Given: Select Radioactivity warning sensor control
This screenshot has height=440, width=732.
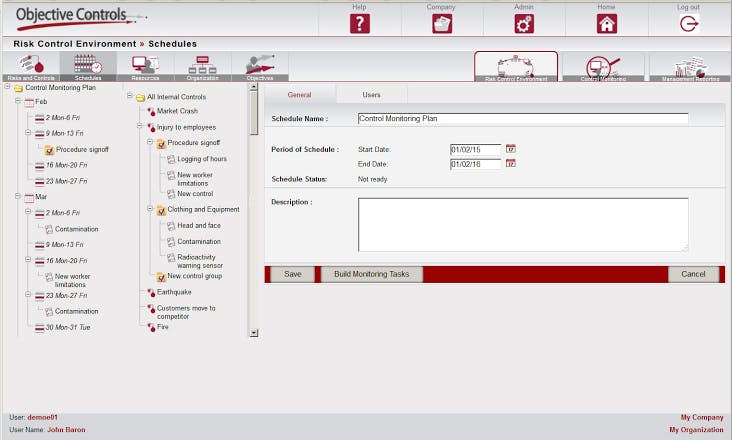Looking at the screenshot, I should coord(200,261).
